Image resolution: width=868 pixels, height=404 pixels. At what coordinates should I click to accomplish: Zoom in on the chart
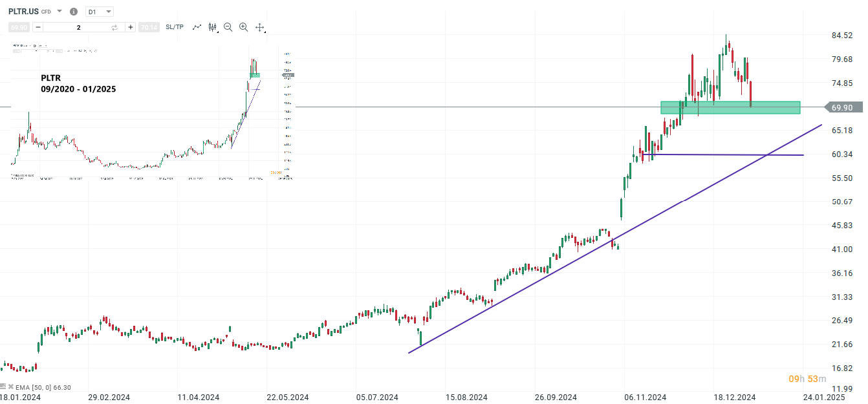[243, 27]
